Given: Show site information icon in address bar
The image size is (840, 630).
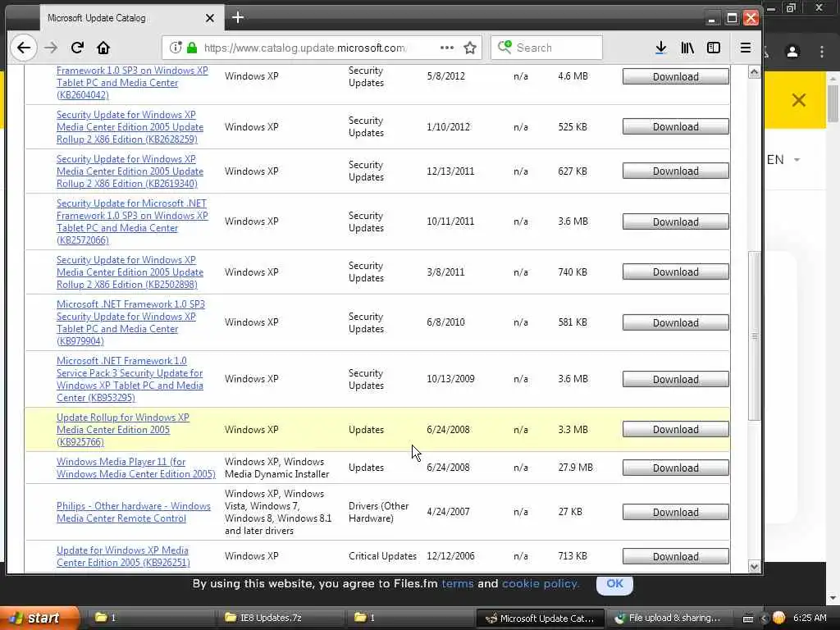Looking at the screenshot, I should tap(176, 48).
